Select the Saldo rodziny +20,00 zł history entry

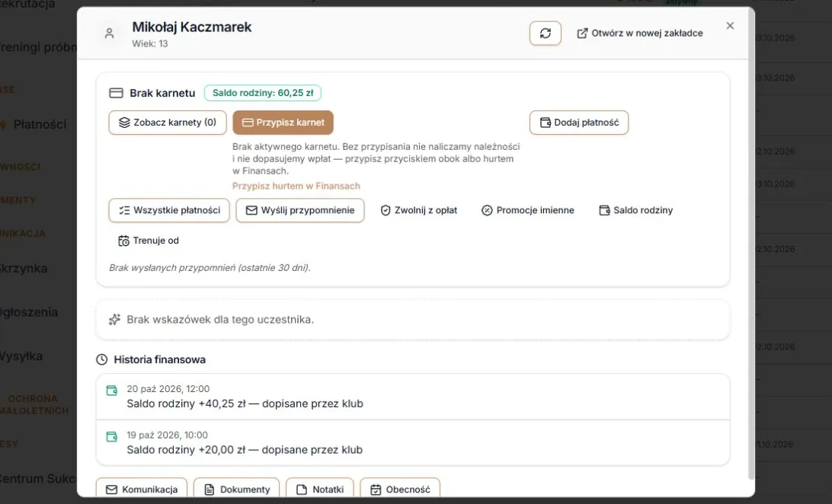click(x=413, y=443)
